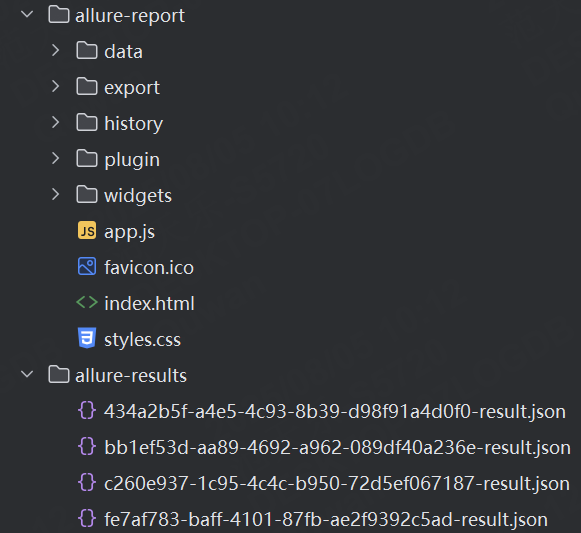This screenshot has width=581, height=533.
Task: Open 434a2b5f-a4e5-4c93-8b39-d98f91a4d0f0-result.json
Action: click(335, 412)
